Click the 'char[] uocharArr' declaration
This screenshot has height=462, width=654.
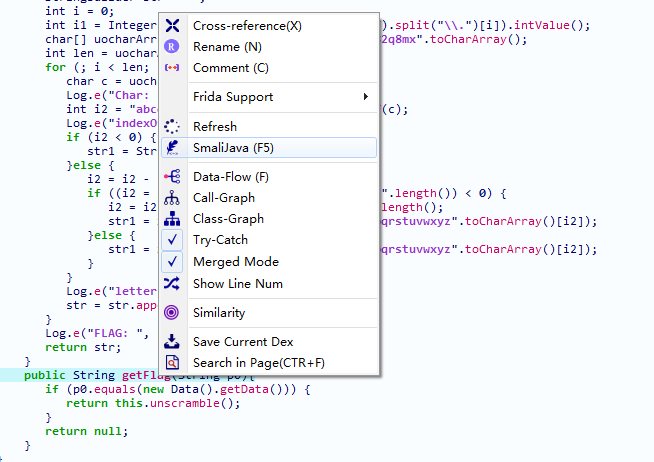[x=101, y=39]
